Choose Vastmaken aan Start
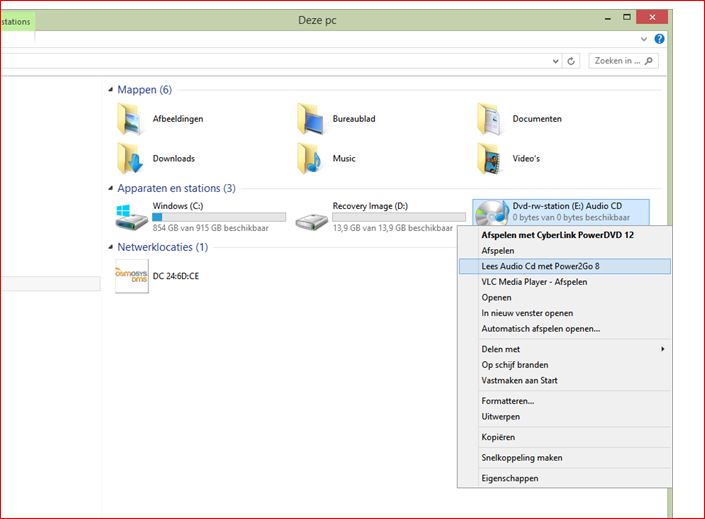 (564, 380)
